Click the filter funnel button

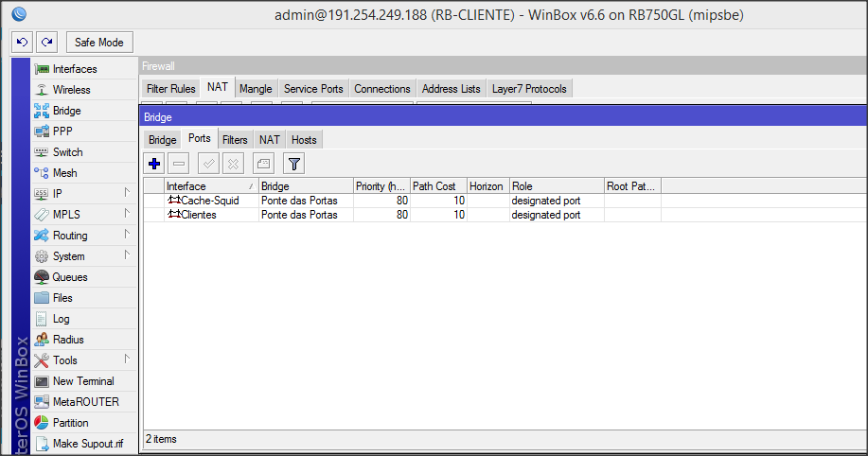pyautogui.click(x=294, y=164)
